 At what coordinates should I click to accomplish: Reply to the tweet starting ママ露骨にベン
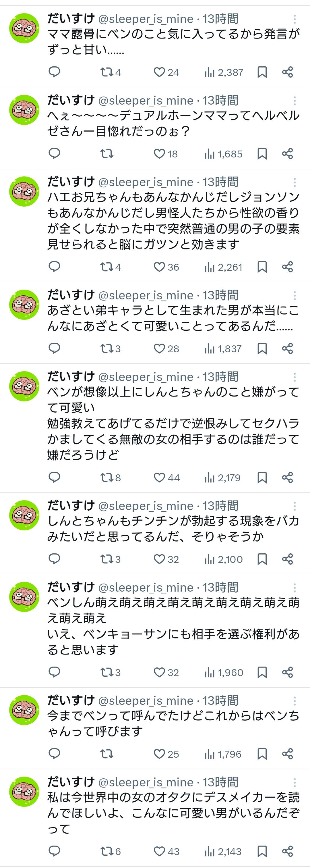tap(54, 72)
